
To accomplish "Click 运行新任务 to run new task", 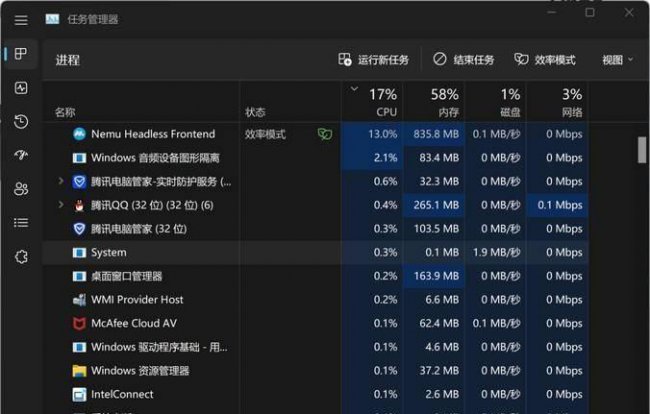I will coord(373,60).
